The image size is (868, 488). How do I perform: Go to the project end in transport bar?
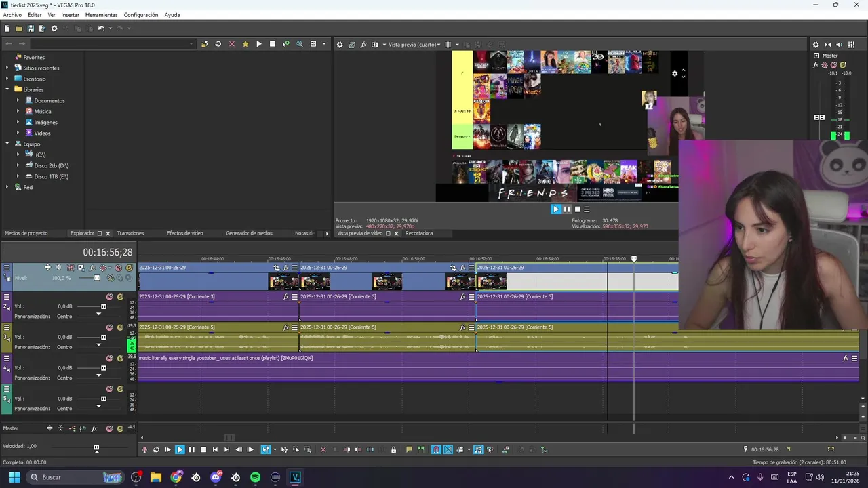pyautogui.click(x=226, y=449)
